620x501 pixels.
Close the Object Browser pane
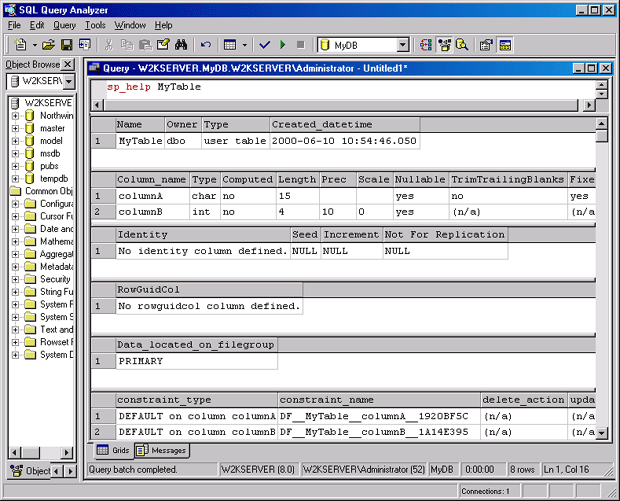click(68, 64)
